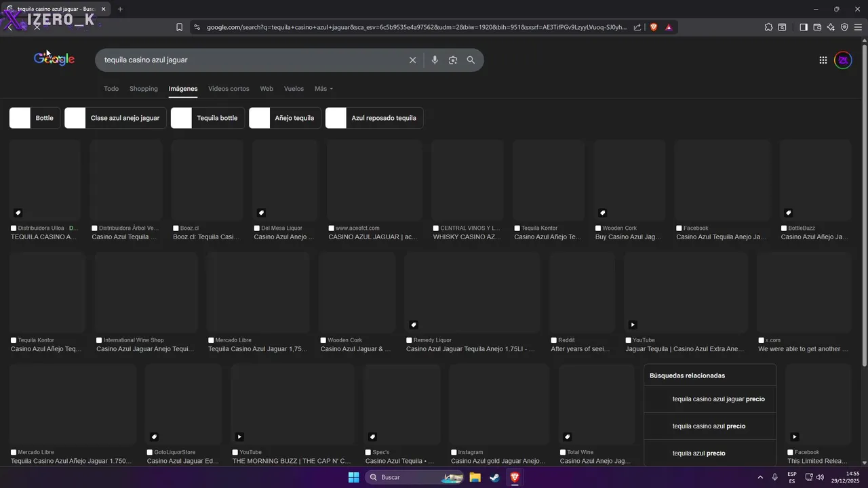The width and height of the screenshot is (868, 488).
Task: Search related "tequila azul precio"
Action: tap(710, 453)
